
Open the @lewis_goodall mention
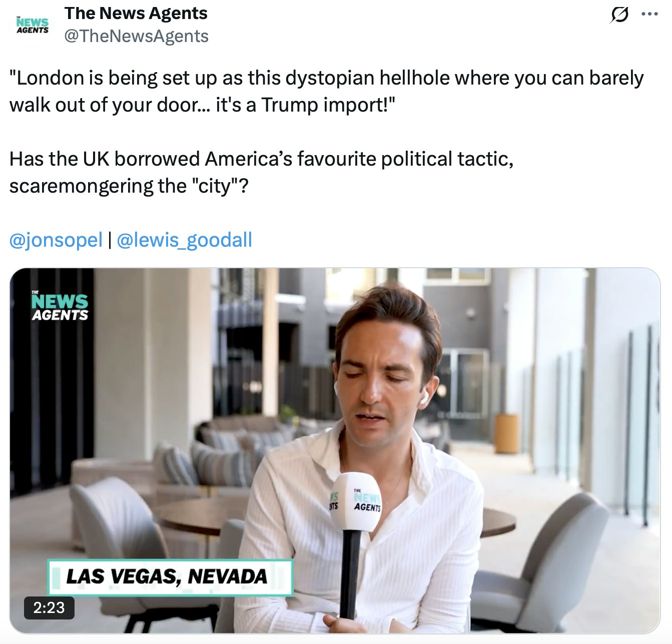pyautogui.click(x=184, y=240)
